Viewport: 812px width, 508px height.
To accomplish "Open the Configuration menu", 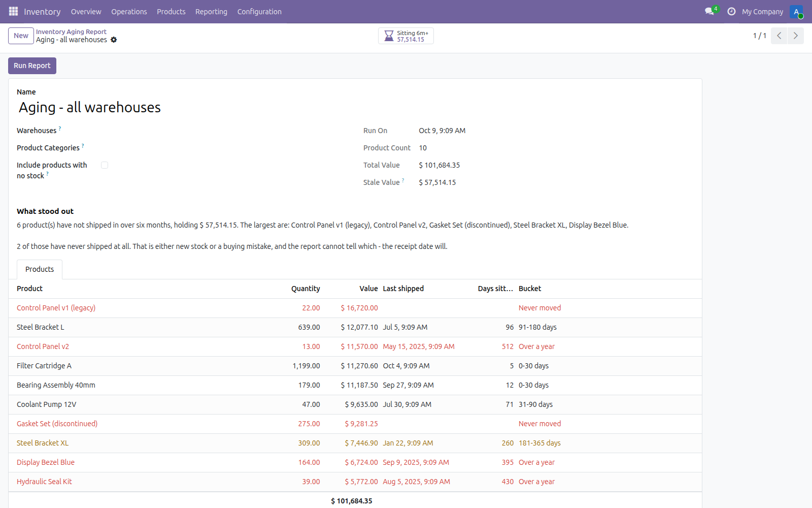I will click(259, 12).
